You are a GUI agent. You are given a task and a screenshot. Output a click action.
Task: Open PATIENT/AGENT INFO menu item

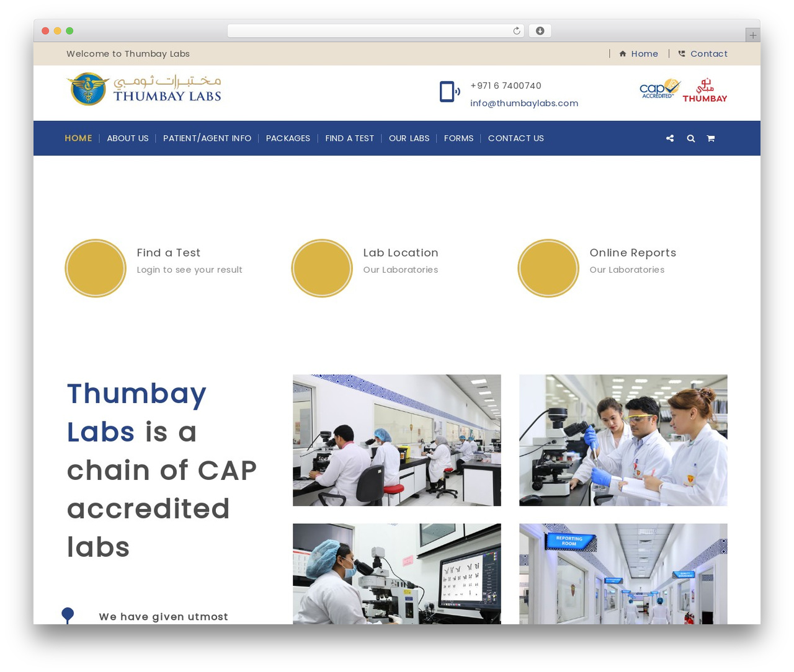tap(207, 138)
